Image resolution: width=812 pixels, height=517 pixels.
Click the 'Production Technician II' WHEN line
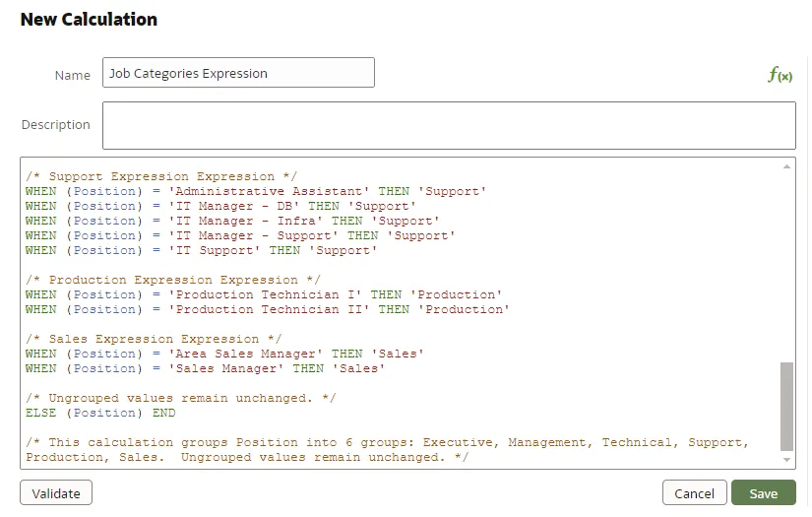[267, 309]
